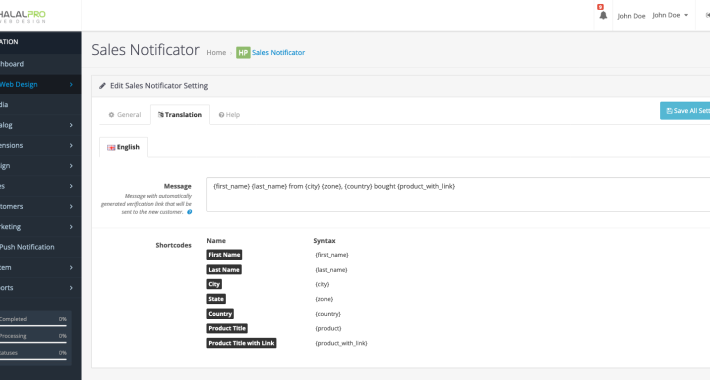710x380 pixels.
Task: Open the notifications bell icon
Action: pyautogui.click(x=603, y=15)
